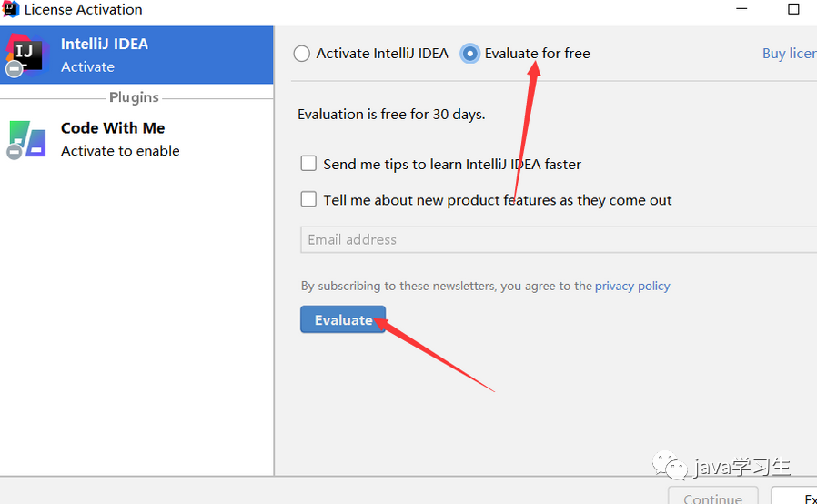Viewport: 817px width, 504px height.
Task: Open the Buy license link
Action: click(x=788, y=54)
